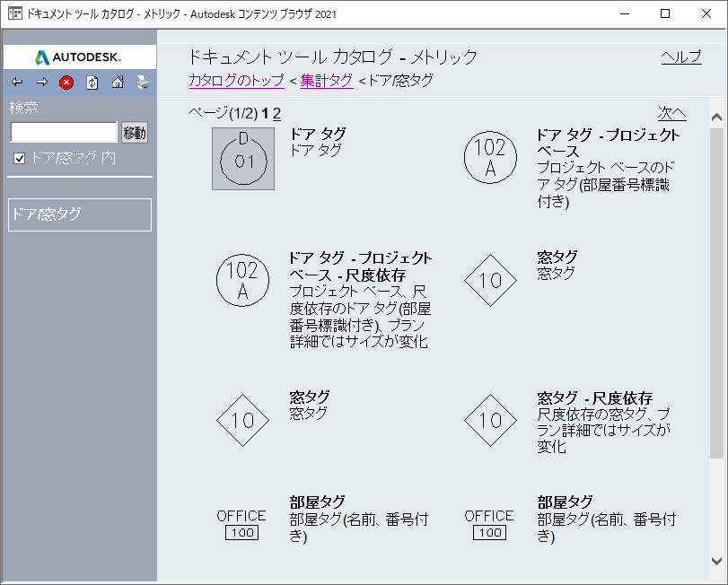
Task: Go back using the left arrow icon
Action: [x=17, y=83]
